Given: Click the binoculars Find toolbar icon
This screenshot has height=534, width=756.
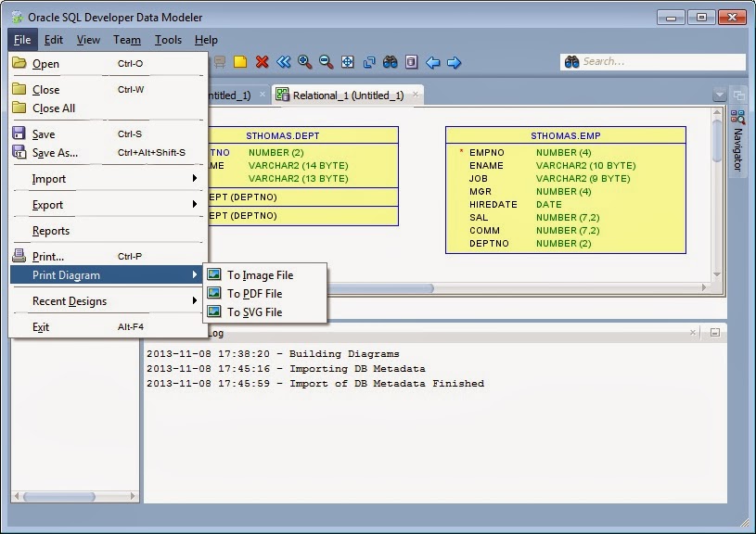Looking at the screenshot, I should point(390,62).
